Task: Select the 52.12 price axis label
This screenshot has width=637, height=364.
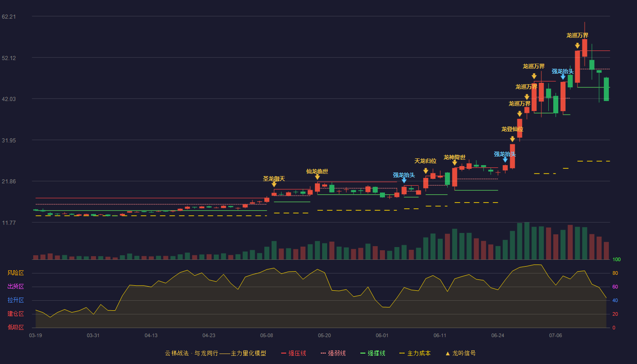Action: [x=9, y=58]
